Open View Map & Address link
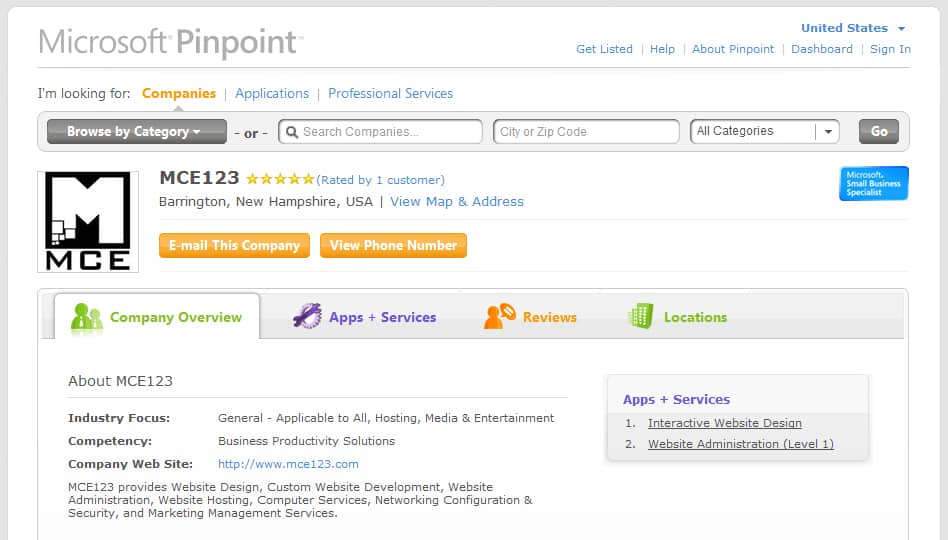Viewport: 948px width, 540px height. tap(457, 201)
